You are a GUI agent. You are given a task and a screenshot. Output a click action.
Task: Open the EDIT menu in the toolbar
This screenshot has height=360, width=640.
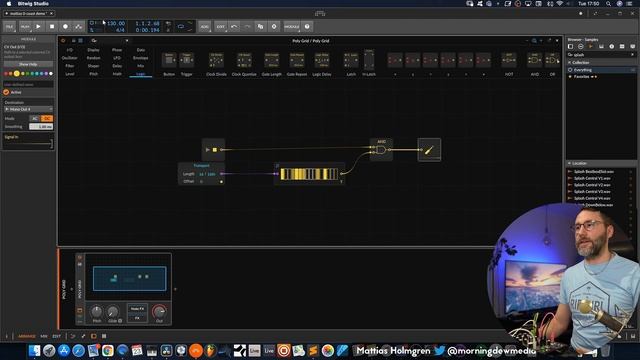[x=220, y=27]
